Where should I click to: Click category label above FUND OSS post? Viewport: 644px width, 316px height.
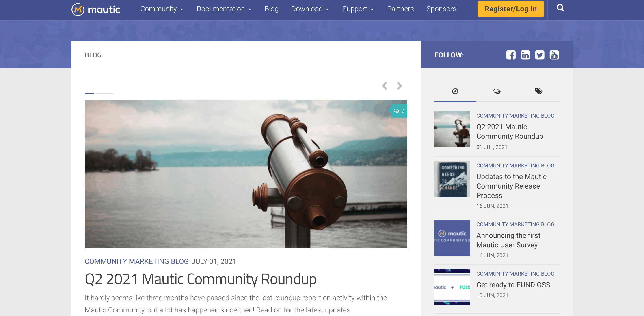coord(515,274)
